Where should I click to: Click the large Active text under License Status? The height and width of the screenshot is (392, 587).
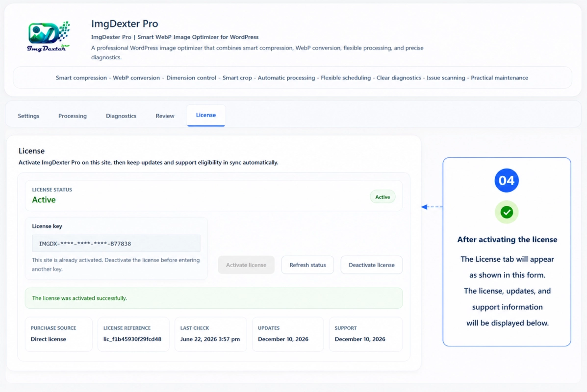coord(44,200)
